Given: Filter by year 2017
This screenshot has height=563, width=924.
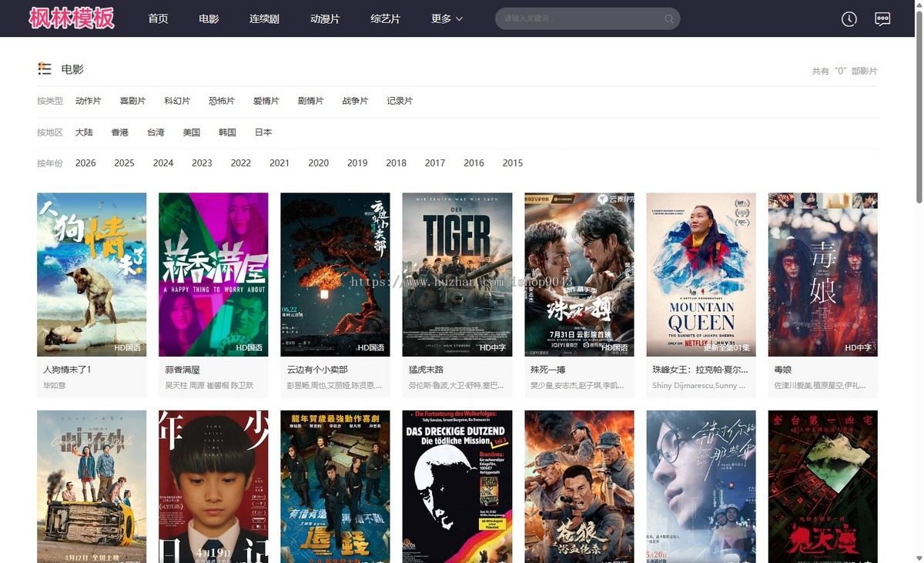Looking at the screenshot, I should point(435,163).
